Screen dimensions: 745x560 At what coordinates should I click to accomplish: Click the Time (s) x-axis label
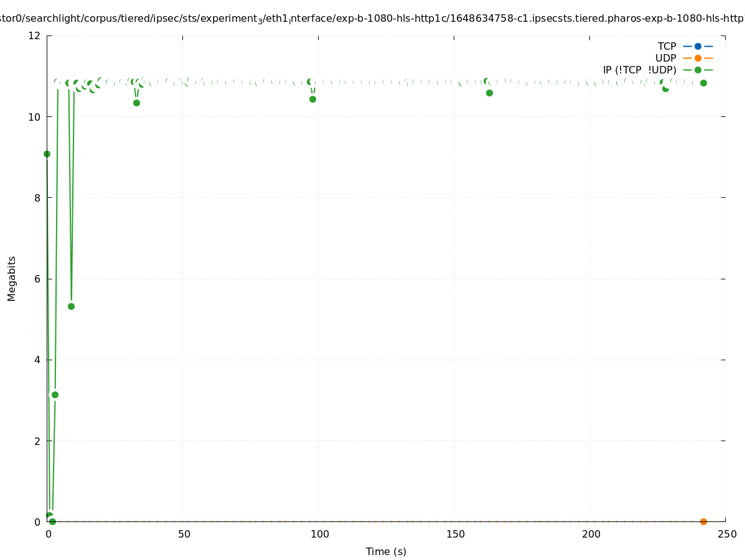point(386,551)
